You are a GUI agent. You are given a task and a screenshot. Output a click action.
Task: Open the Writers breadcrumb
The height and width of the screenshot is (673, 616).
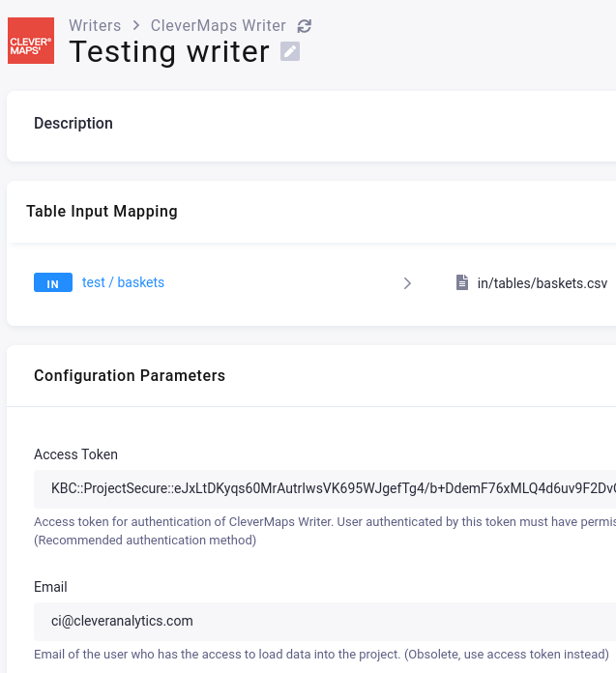(95, 26)
